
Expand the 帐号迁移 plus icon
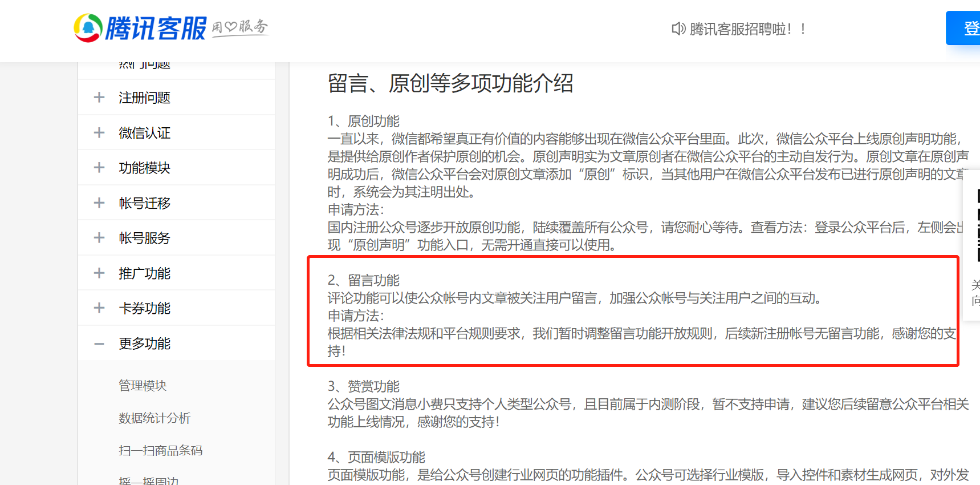(99, 203)
